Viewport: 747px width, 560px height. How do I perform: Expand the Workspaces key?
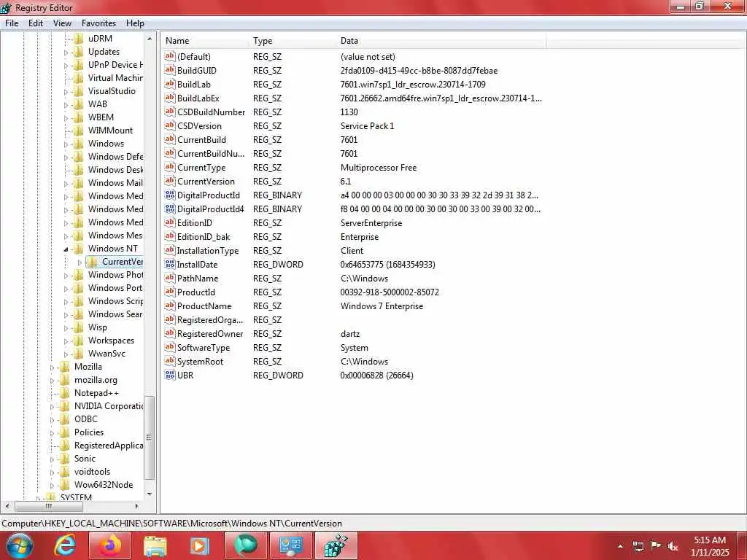click(66, 341)
